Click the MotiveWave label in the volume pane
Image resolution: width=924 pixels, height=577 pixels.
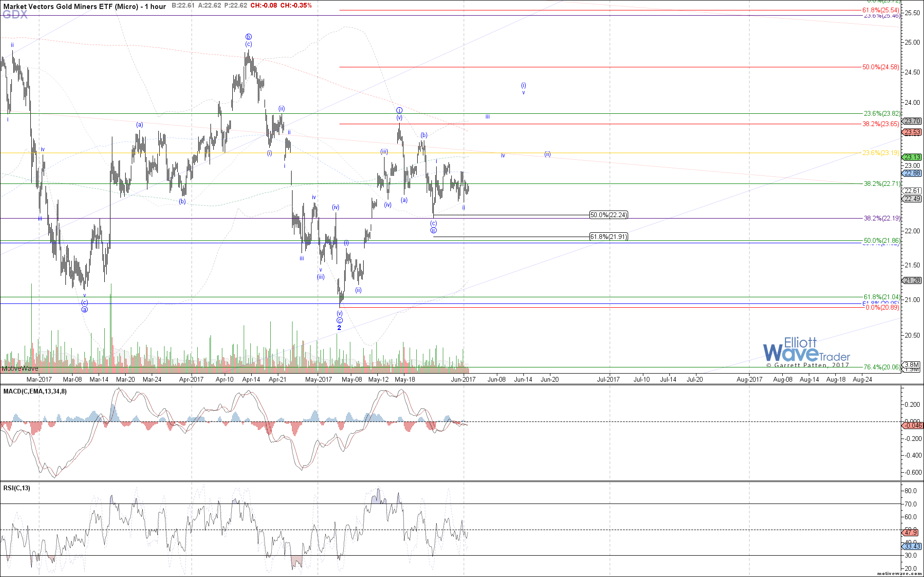click(20, 368)
